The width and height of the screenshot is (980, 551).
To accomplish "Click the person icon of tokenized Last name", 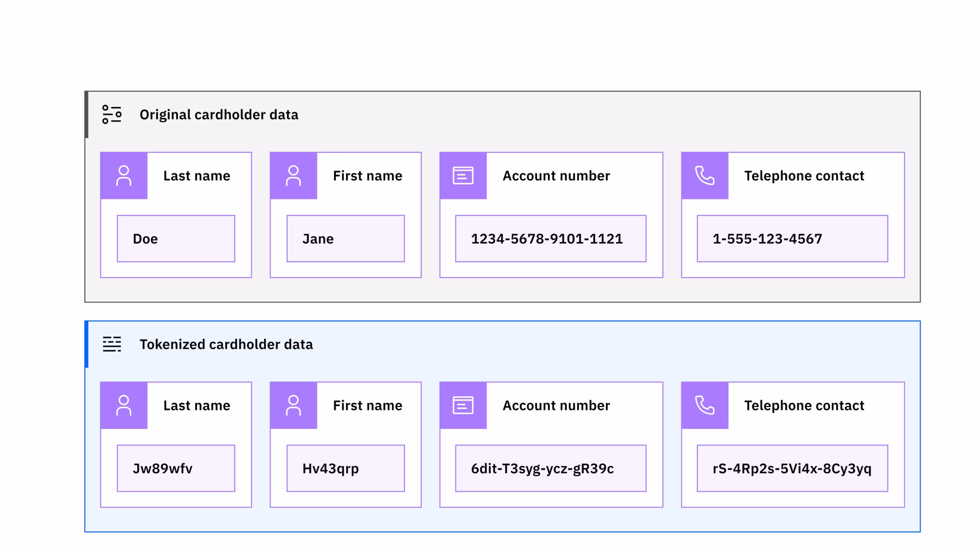I will (x=124, y=405).
